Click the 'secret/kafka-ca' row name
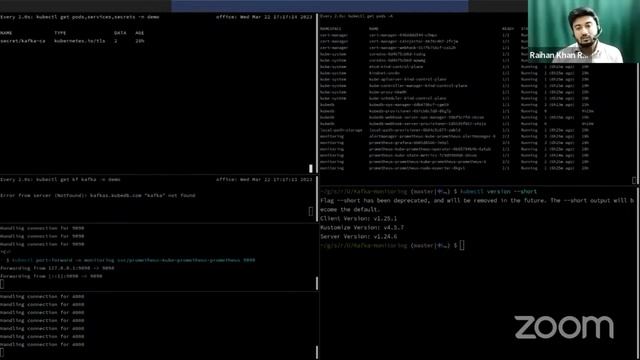 [23, 41]
